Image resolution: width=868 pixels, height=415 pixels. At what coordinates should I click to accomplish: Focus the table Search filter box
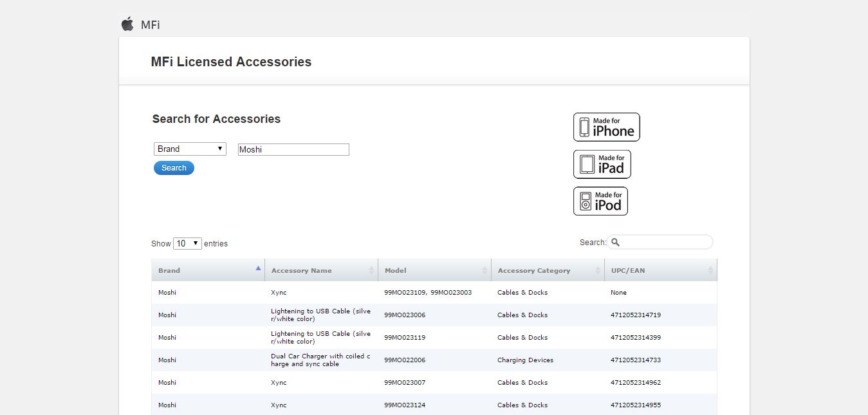tap(660, 243)
